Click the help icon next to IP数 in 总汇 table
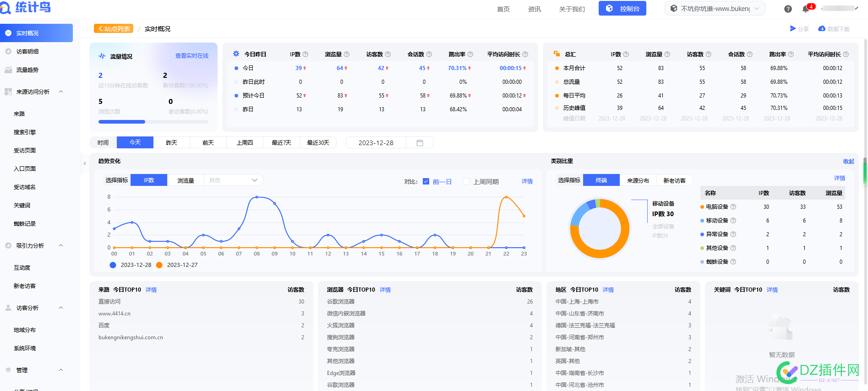868x391 pixels. [626, 54]
